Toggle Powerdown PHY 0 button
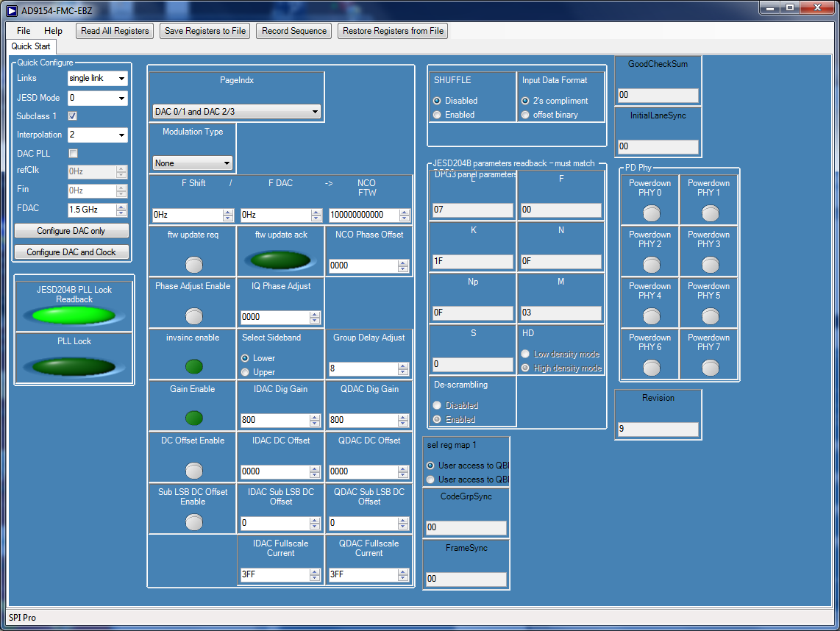This screenshot has width=840, height=631. [x=652, y=213]
